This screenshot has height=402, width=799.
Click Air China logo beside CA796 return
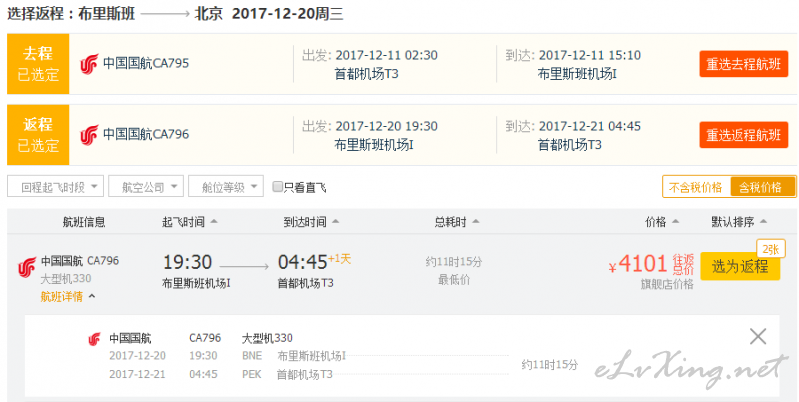pos(89,135)
